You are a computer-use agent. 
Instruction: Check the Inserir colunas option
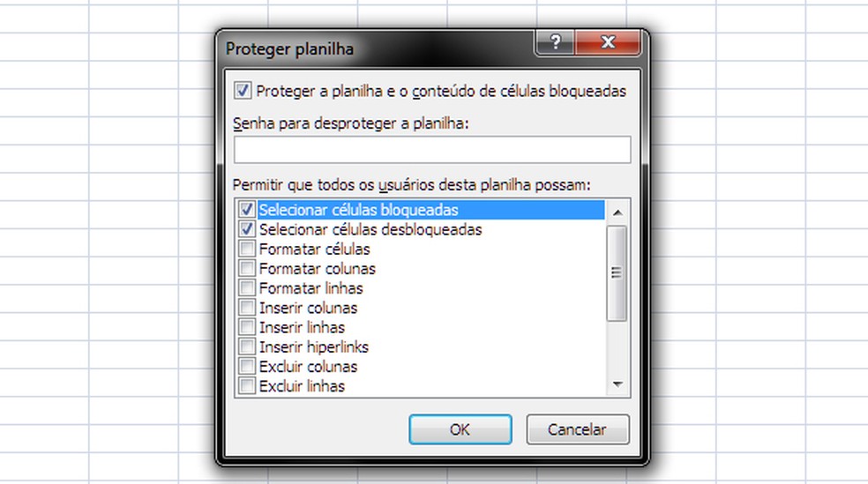pyautogui.click(x=247, y=309)
